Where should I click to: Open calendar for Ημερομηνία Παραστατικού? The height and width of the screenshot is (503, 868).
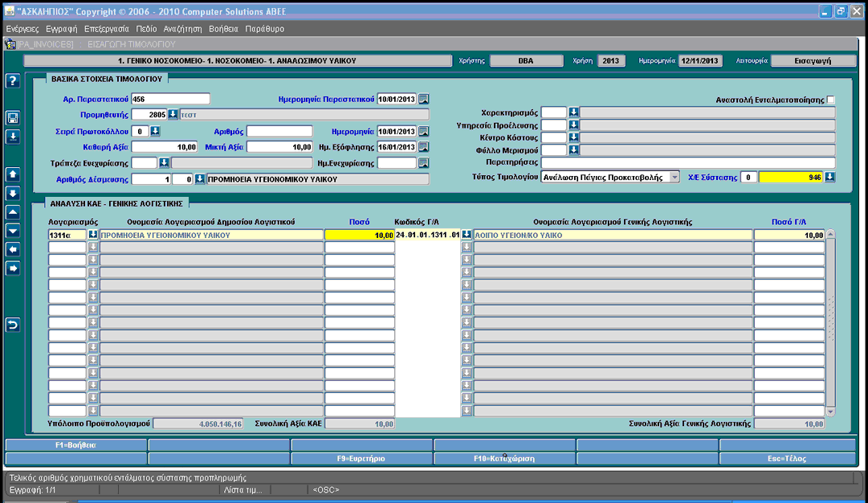[423, 99]
